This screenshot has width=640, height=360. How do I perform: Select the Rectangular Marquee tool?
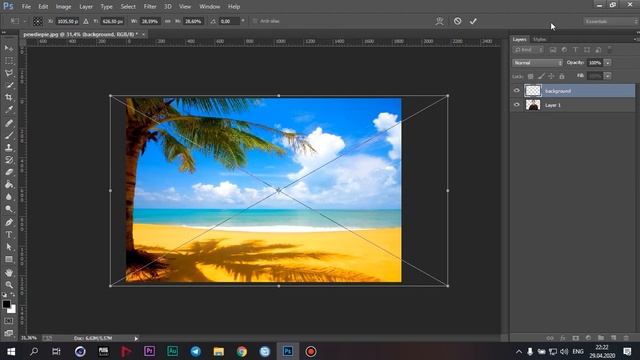(9, 60)
